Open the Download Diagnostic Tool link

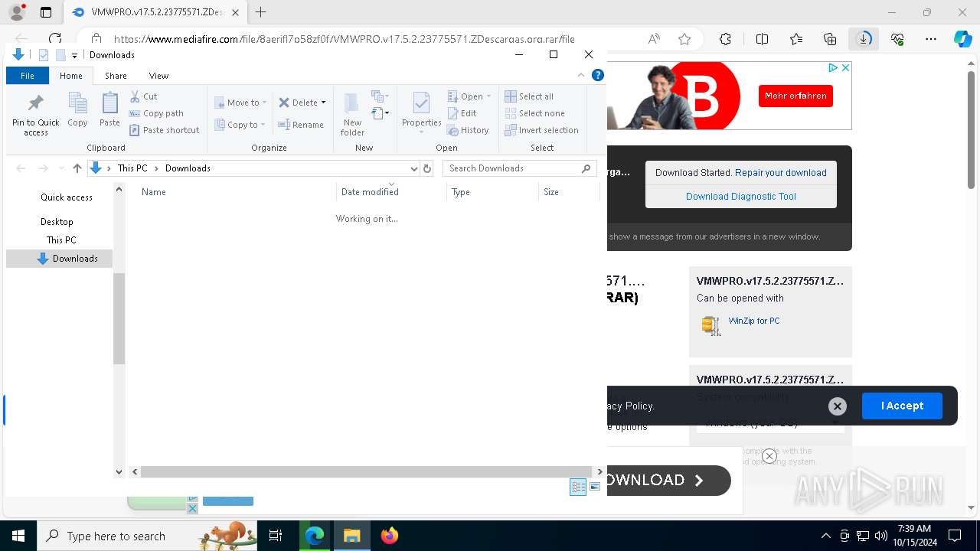(740, 197)
